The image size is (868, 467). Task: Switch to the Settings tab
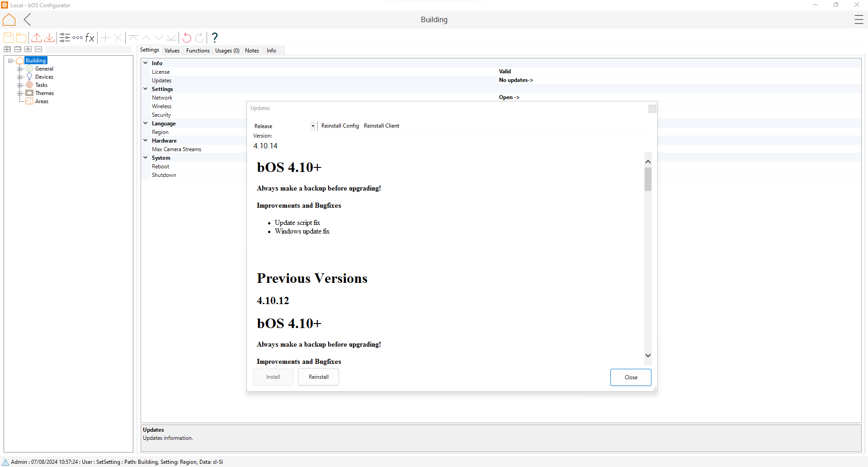[x=150, y=50]
